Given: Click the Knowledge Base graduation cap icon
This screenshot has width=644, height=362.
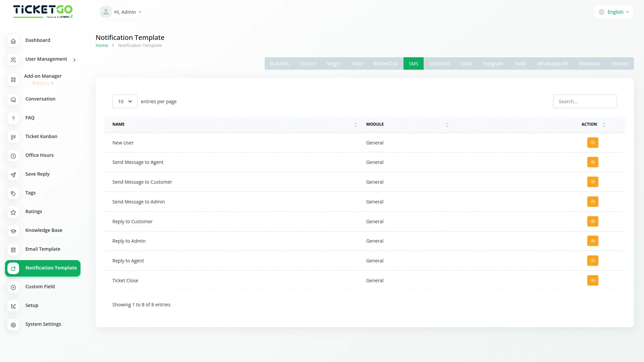Looking at the screenshot, I should pyautogui.click(x=13, y=231).
